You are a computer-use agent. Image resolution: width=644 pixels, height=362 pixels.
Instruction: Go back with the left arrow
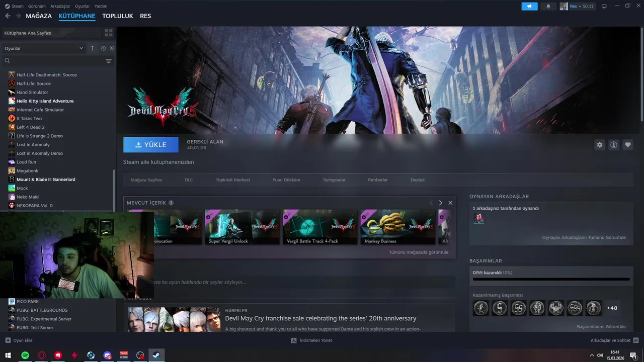point(8,16)
